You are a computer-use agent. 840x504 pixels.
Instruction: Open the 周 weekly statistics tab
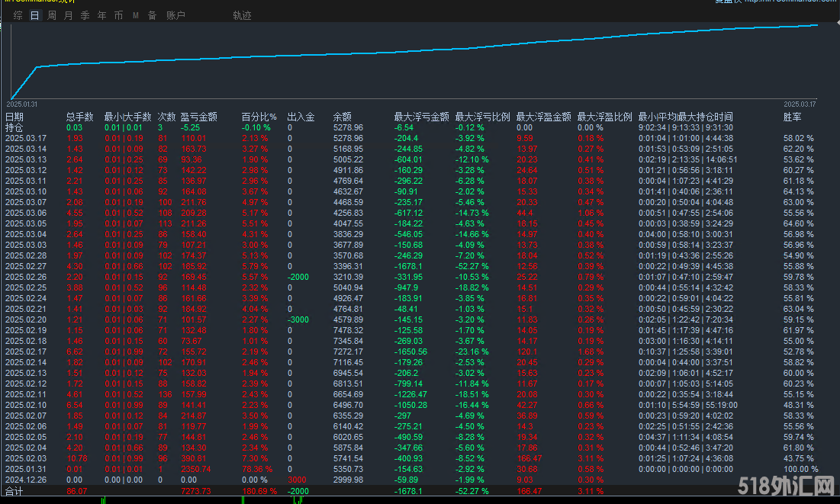pyautogui.click(x=52, y=15)
